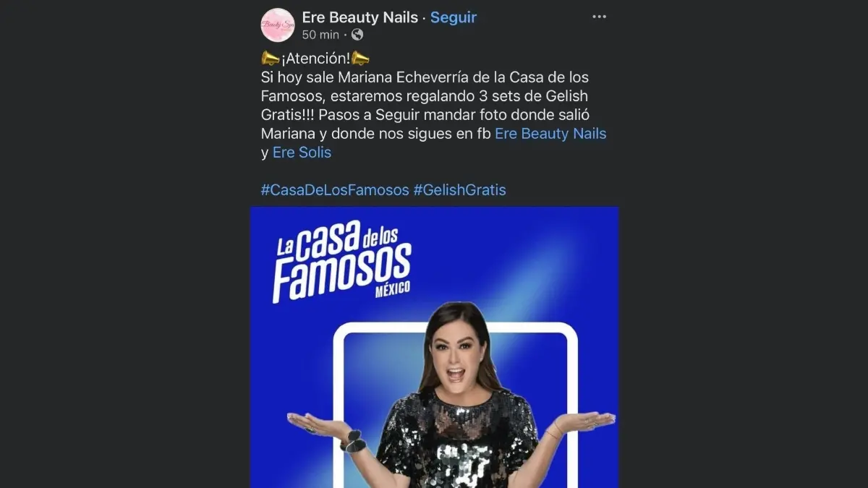Click the "¡Atención!" heading text
Image resolution: width=868 pixels, height=488 pixels.
click(x=315, y=57)
